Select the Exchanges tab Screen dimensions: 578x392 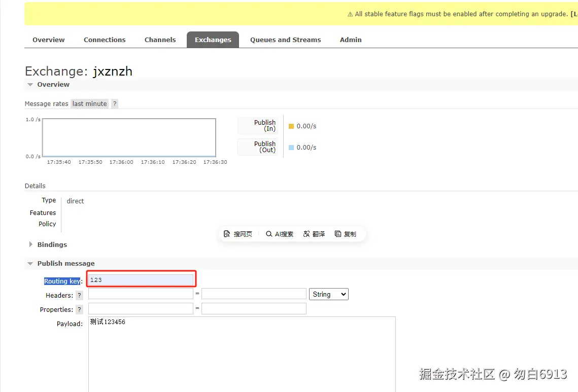213,40
